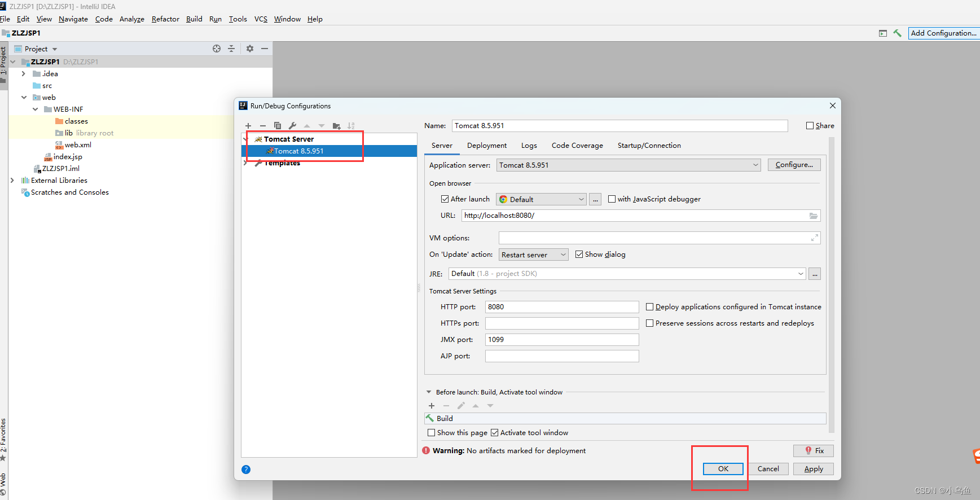Create new configuration folder icon
Screen dimensions: 980x500
(337, 126)
